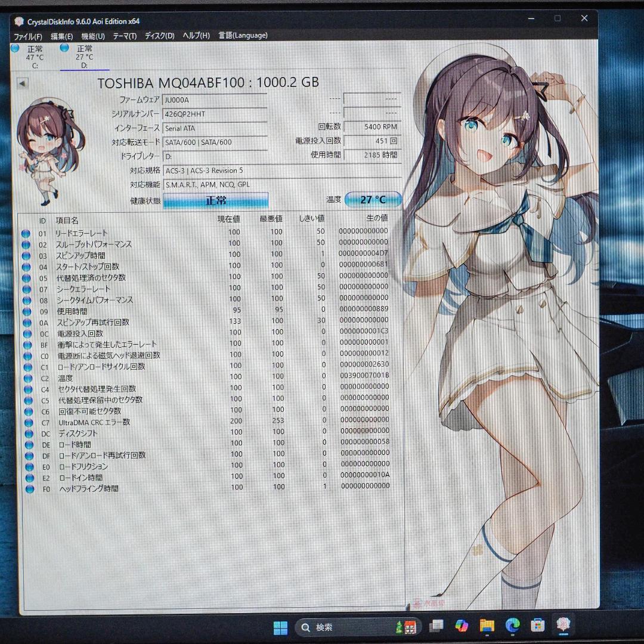
Task: Click the 生の値 column header
Action: tap(377, 218)
